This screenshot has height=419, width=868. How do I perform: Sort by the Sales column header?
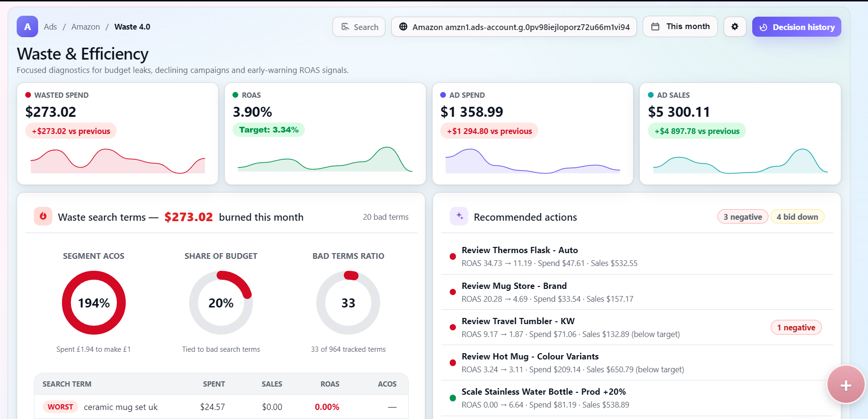click(272, 384)
